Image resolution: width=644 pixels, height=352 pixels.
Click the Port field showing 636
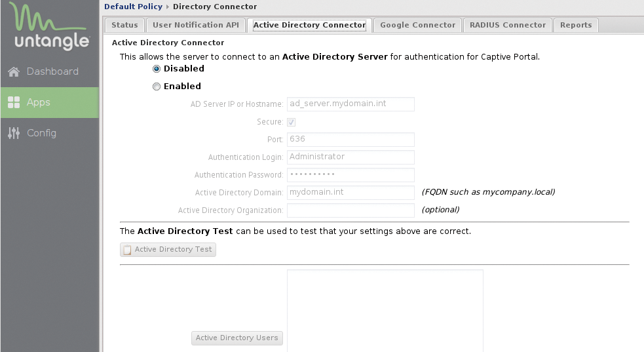[350, 139]
